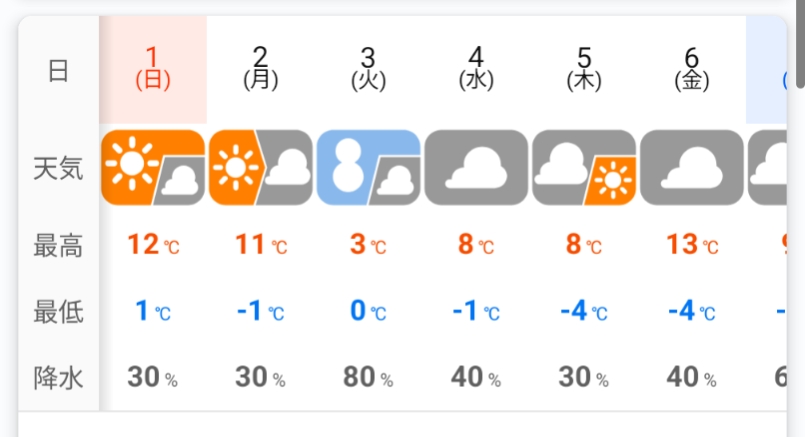The height and width of the screenshot is (437, 805).
Task: Click the 降水 row label
Action: point(58,378)
